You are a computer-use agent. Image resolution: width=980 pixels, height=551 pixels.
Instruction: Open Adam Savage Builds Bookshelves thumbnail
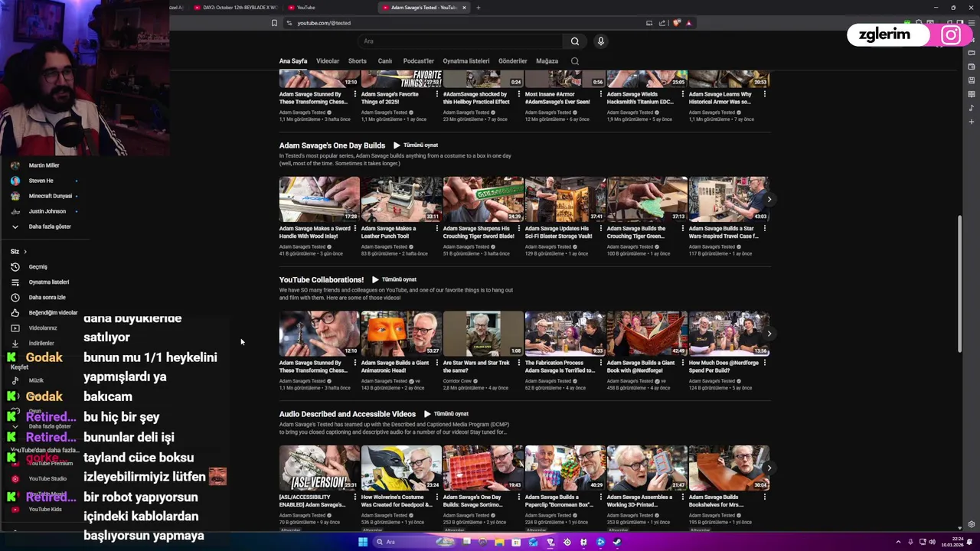click(x=729, y=468)
